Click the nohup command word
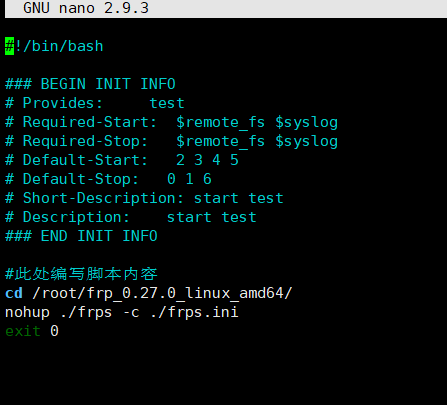The width and height of the screenshot is (447, 405). point(27,312)
